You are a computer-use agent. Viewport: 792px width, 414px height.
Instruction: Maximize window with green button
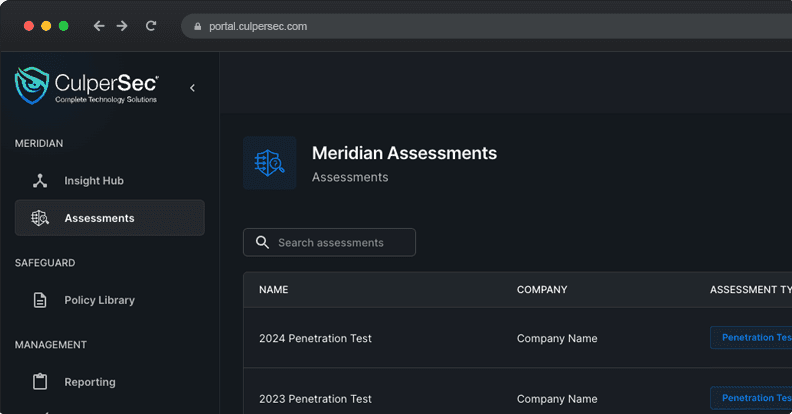pos(64,26)
